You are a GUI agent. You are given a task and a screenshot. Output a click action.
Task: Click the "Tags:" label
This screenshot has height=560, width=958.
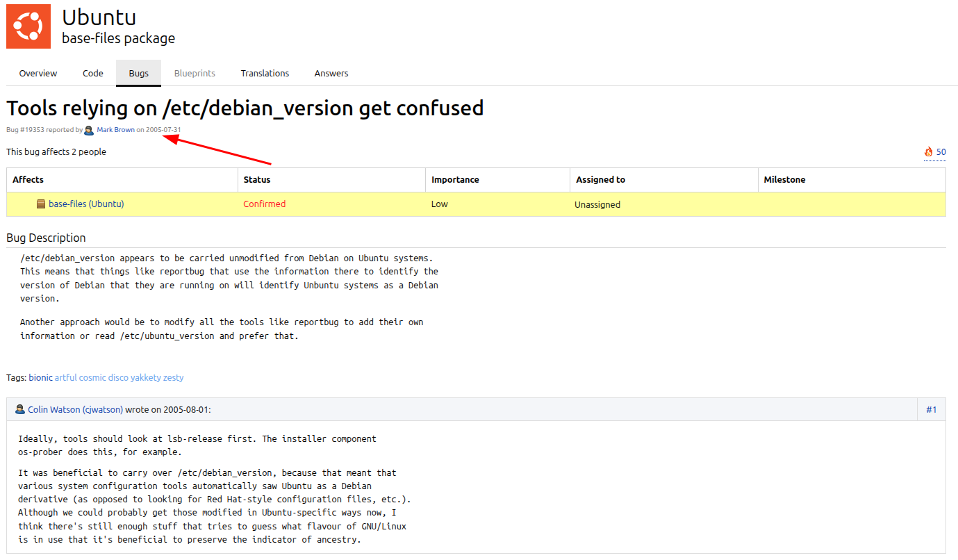[x=17, y=378]
